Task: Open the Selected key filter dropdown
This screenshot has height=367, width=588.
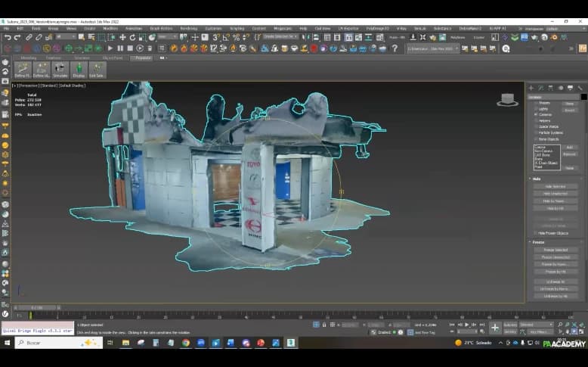Action: click(x=537, y=325)
